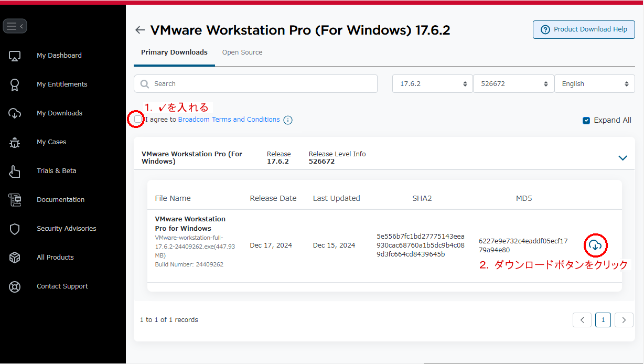Click the My Cases bug icon
Viewport: 644px width, 364px height.
click(15, 142)
